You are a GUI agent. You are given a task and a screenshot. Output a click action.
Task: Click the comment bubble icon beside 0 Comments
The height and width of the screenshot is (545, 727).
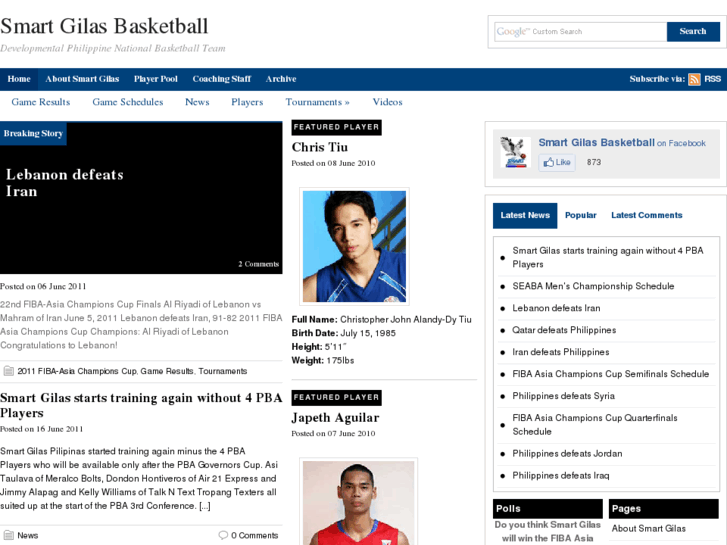[223, 535]
